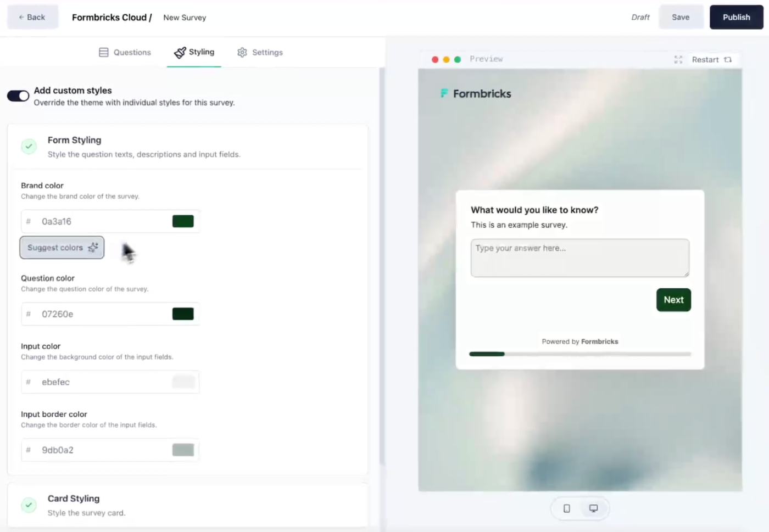Switch preview to mobile device view
The image size is (769, 532).
coord(567,508)
